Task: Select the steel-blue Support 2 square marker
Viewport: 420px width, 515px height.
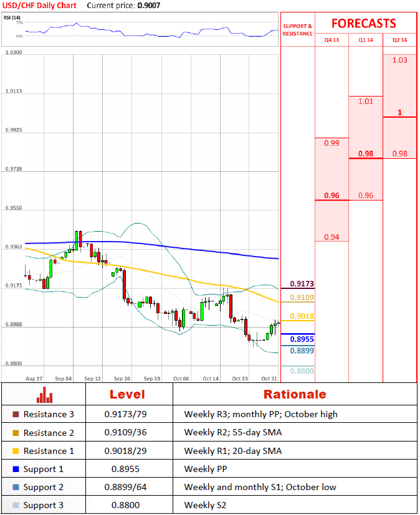Action: (16, 487)
